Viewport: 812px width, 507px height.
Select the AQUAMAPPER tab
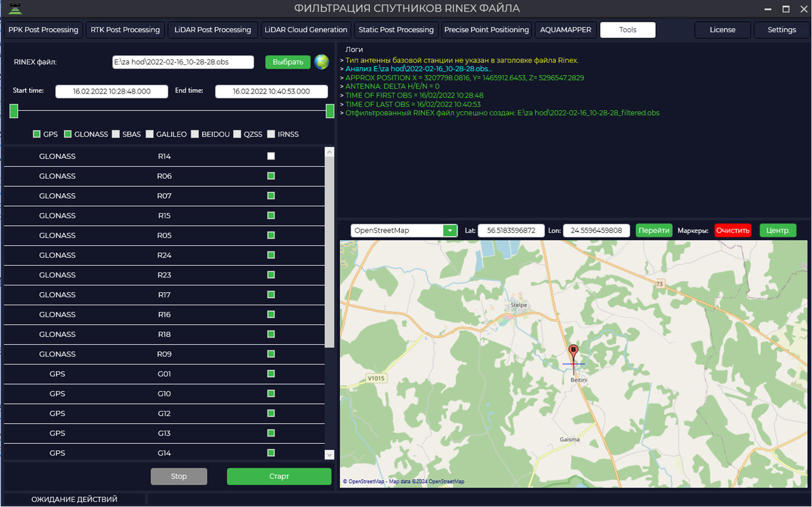point(565,30)
